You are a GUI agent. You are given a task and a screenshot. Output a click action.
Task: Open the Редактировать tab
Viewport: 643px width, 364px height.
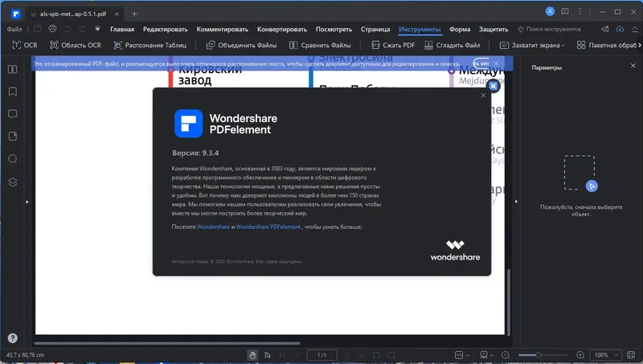click(x=166, y=29)
